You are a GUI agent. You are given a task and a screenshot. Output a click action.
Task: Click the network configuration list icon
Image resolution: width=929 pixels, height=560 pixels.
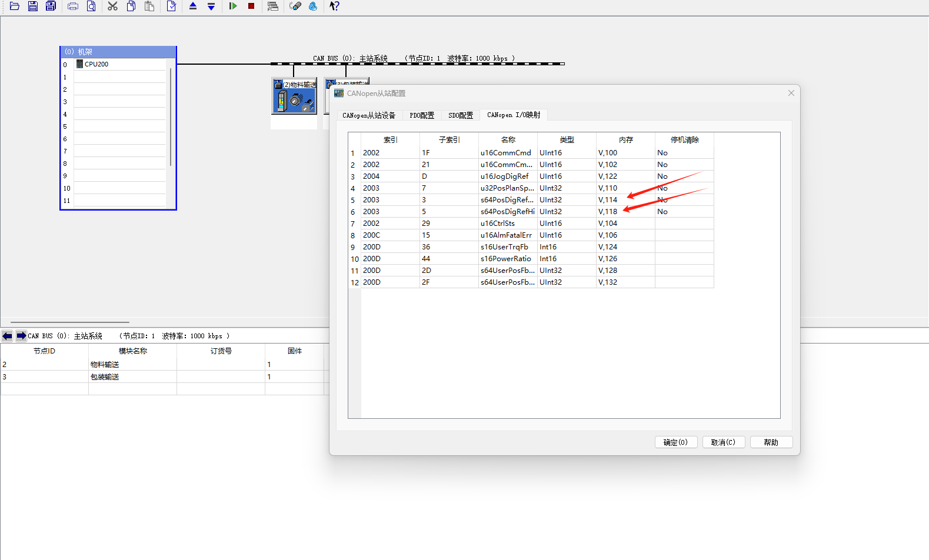pyautogui.click(x=273, y=6)
